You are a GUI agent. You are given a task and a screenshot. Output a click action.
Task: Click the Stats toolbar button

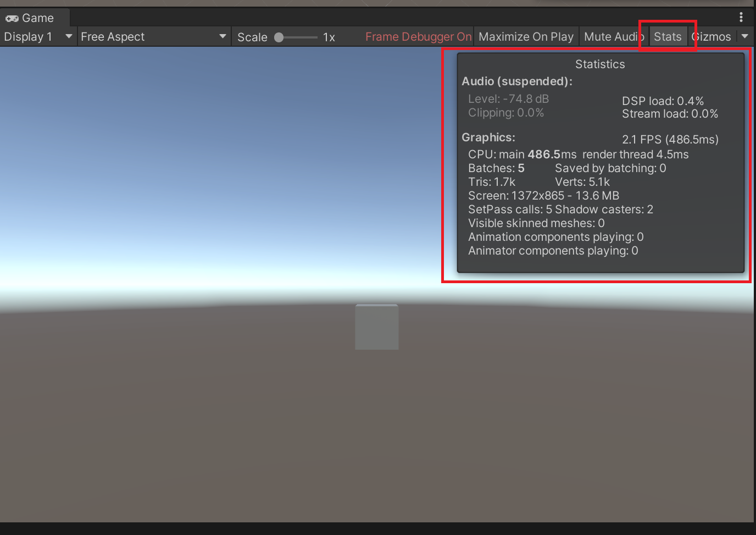click(668, 36)
